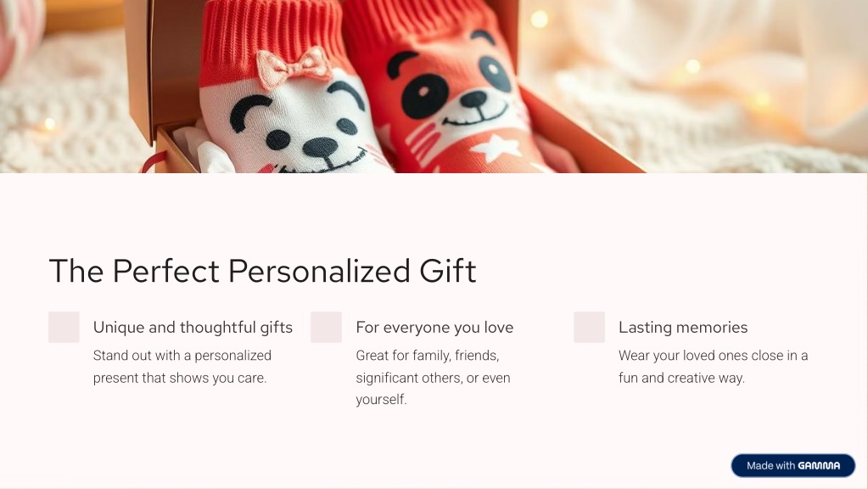
Task: Click the Made with Gamma badge
Action: point(793,466)
